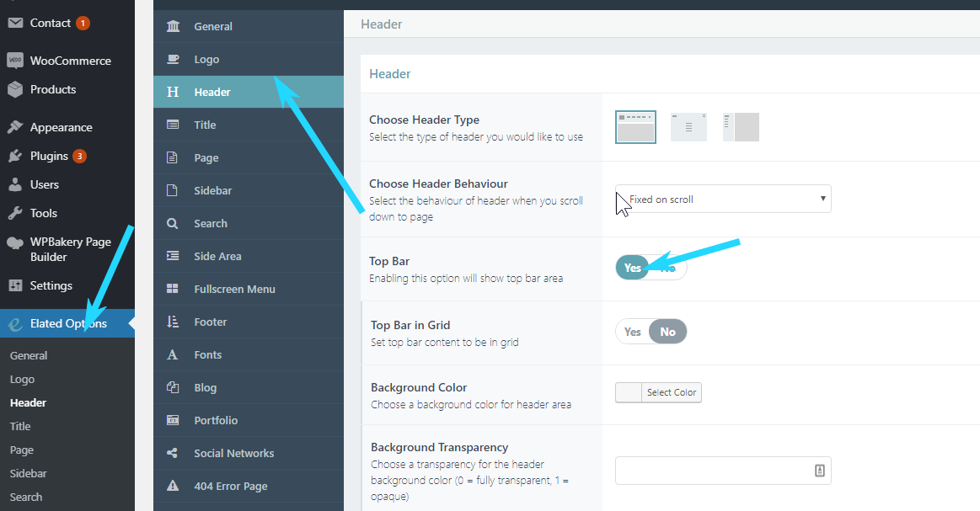The image size is (980, 511).
Task: Set Top Bar to Yes
Action: [x=633, y=268]
